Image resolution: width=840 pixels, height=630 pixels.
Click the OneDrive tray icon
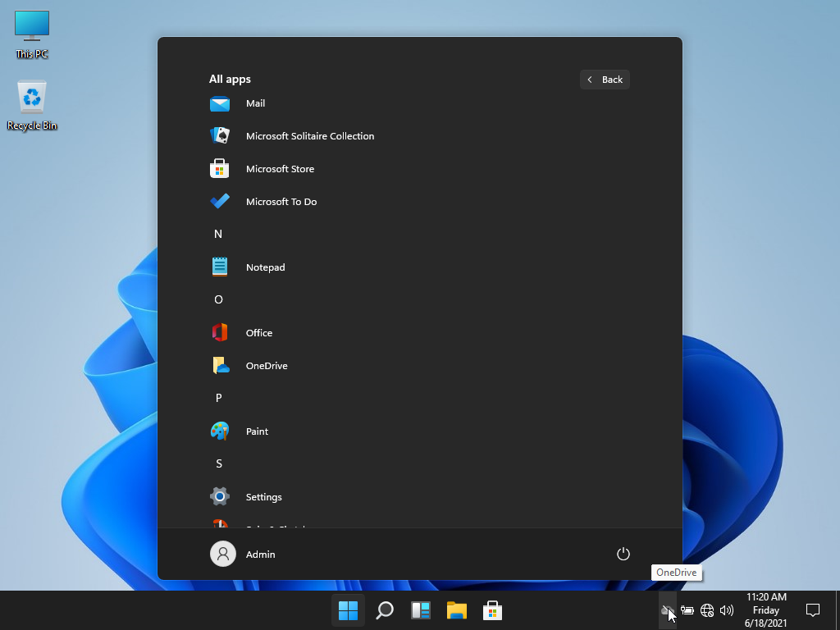click(x=667, y=610)
